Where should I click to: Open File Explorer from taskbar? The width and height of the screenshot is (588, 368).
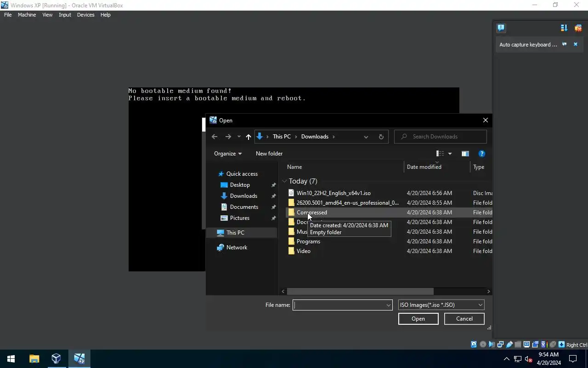click(x=34, y=359)
